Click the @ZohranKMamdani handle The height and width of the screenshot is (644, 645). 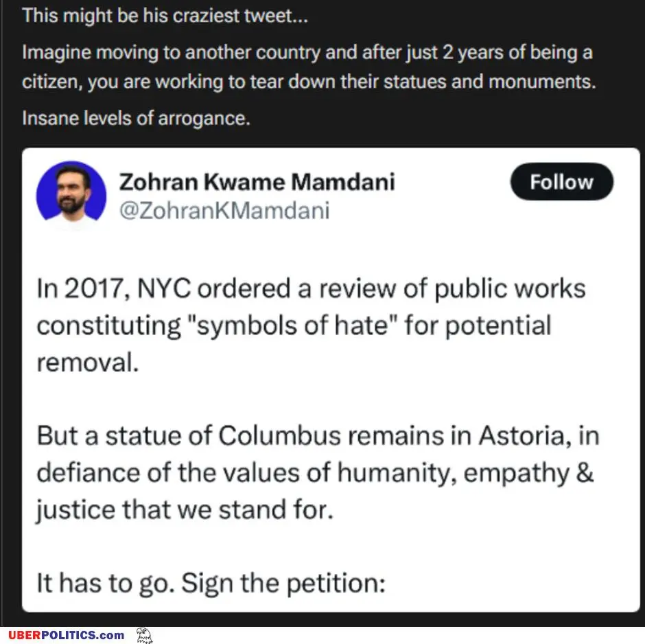224,210
